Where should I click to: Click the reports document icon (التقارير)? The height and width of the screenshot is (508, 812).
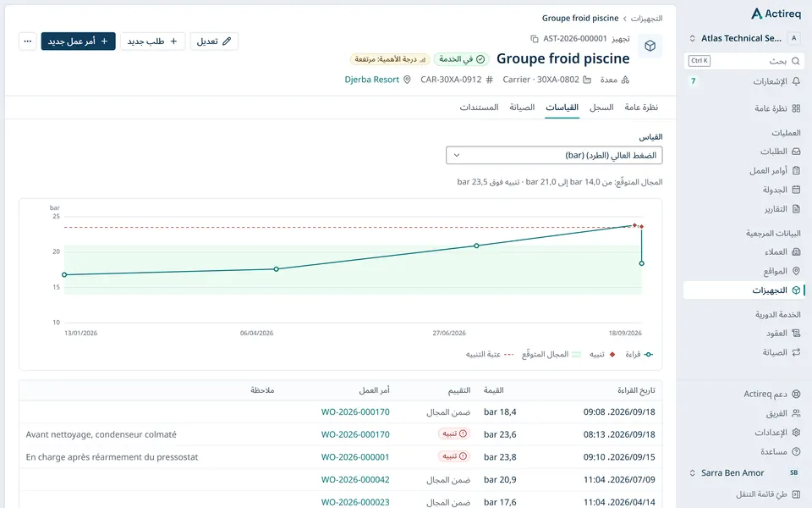[796, 209]
